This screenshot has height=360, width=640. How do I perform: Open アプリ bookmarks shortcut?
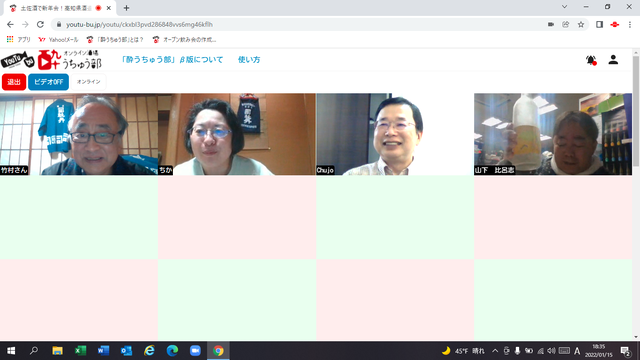[x=18, y=40]
